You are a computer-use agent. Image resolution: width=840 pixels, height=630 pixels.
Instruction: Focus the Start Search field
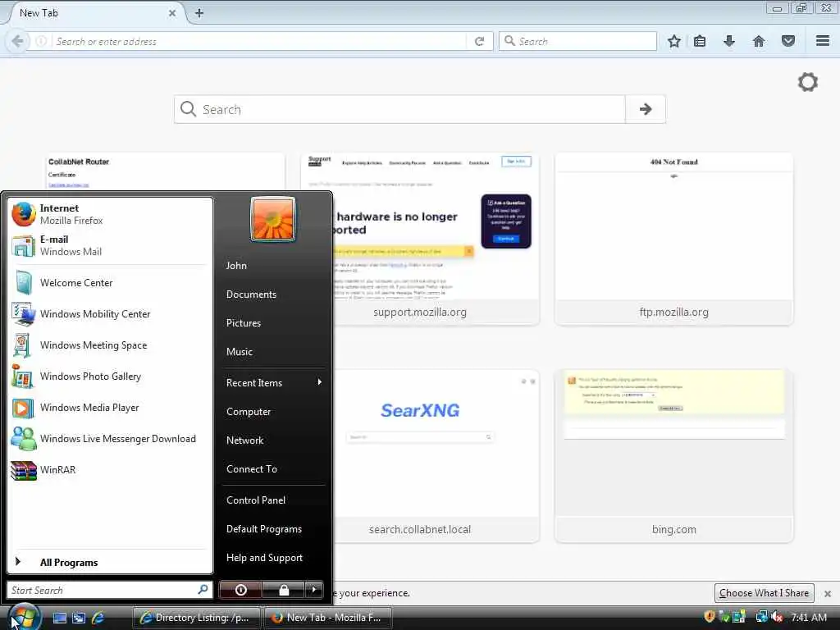(x=110, y=590)
